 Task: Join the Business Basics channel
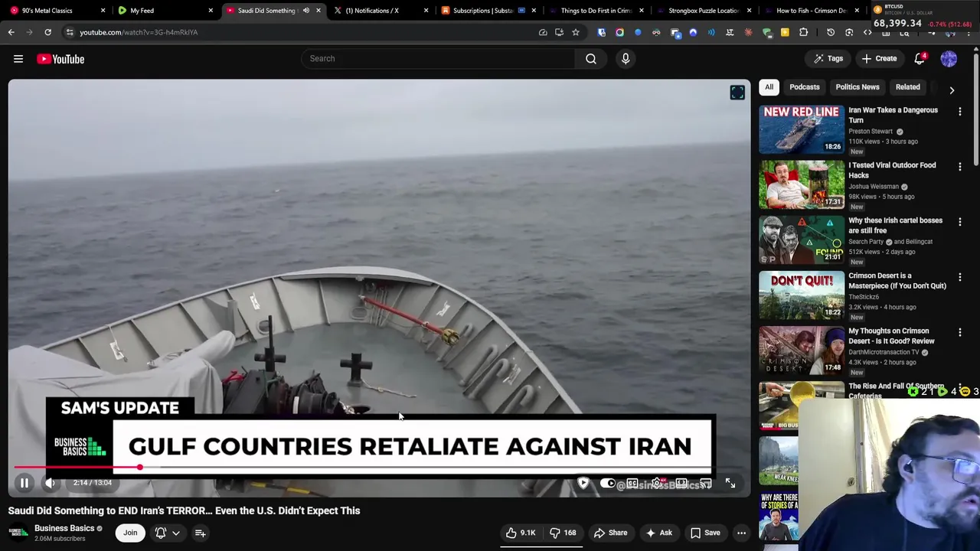click(130, 533)
